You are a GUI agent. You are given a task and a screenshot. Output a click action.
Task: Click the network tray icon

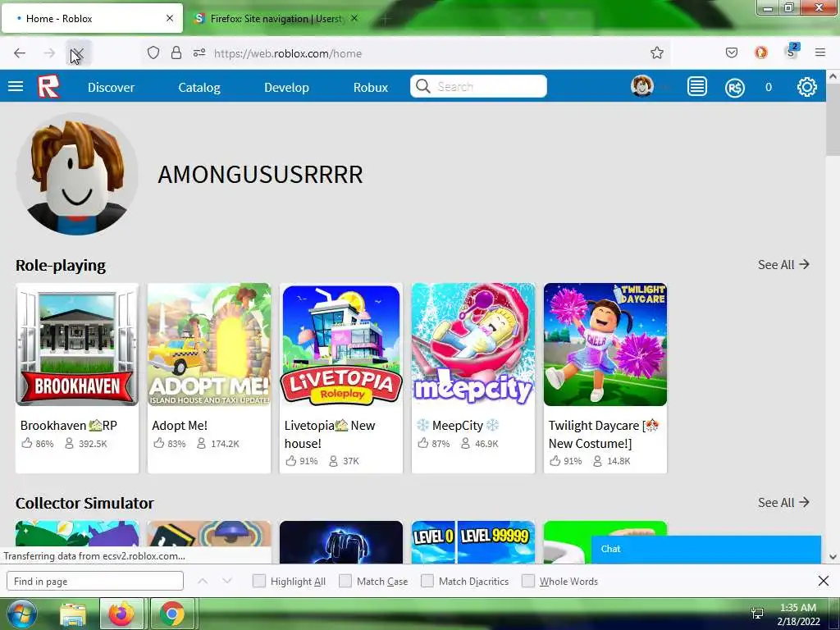pyautogui.click(x=757, y=614)
